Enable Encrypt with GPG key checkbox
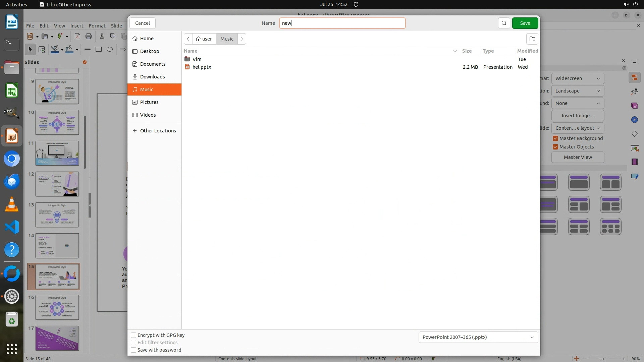Viewport: 644px width, 362px height. click(x=133, y=335)
